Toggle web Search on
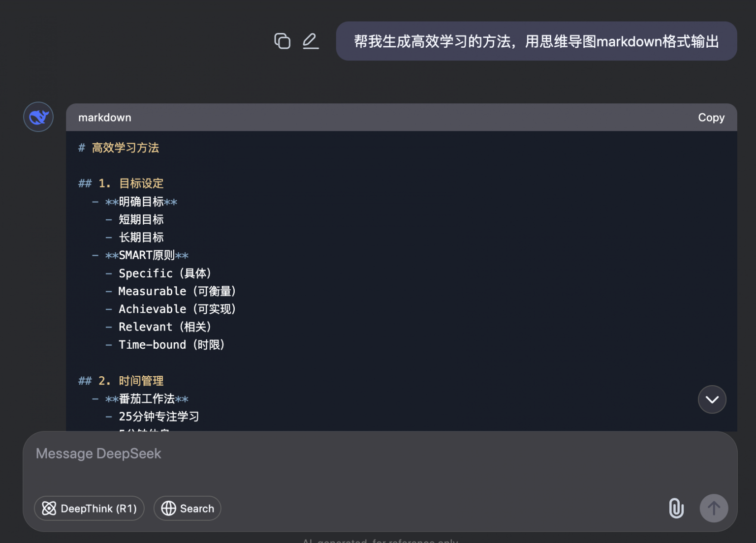Screen dimensions: 756x543 187,508
